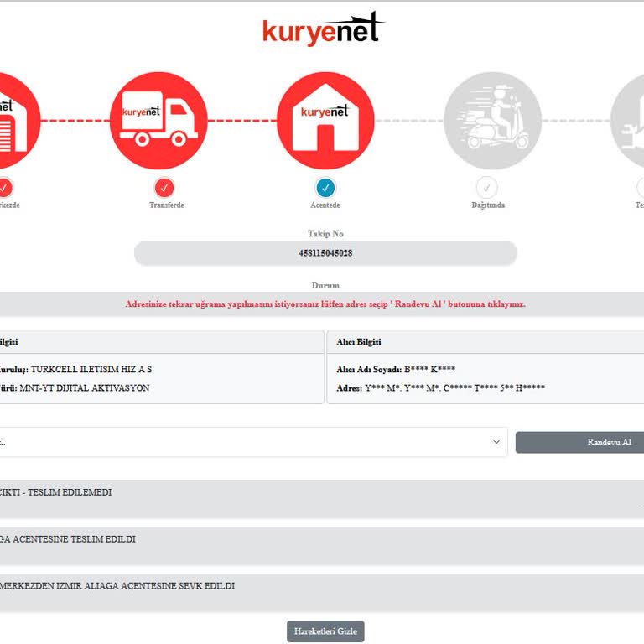The width and height of the screenshot is (644, 644).
Task: Click the kuryenet logo at top
Action: (x=324, y=29)
